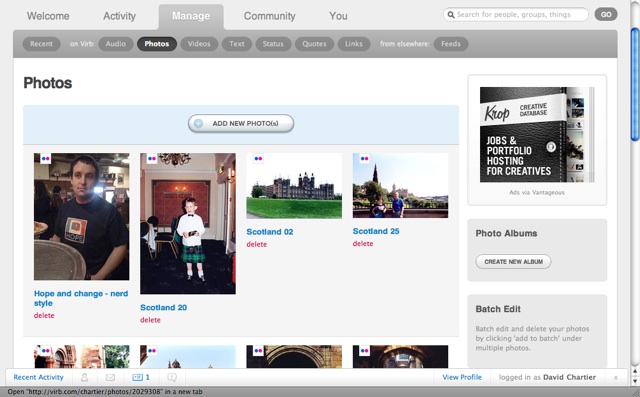
Task: Go to the You tab
Action: [338, 16]
